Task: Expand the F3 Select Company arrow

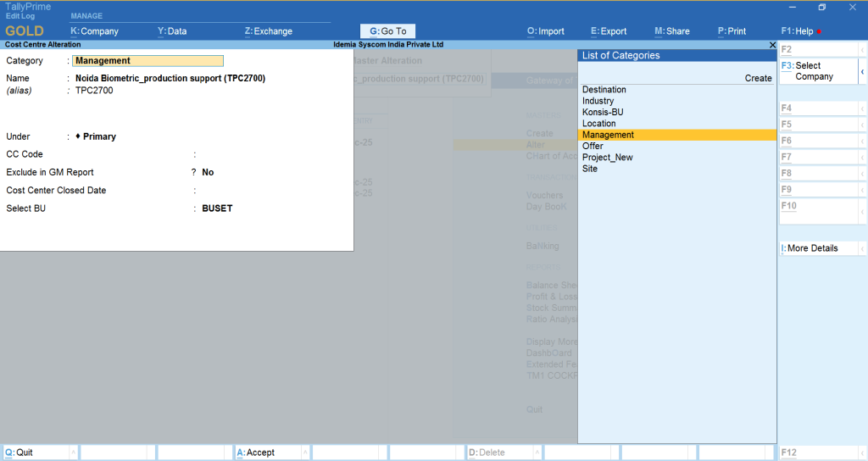Action: click(862, 71)
